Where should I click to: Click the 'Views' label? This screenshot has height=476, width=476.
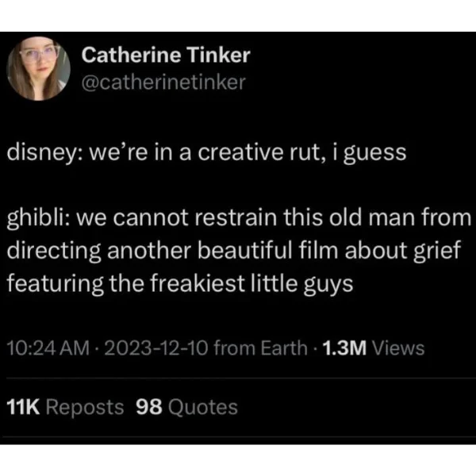pos(398,348)
